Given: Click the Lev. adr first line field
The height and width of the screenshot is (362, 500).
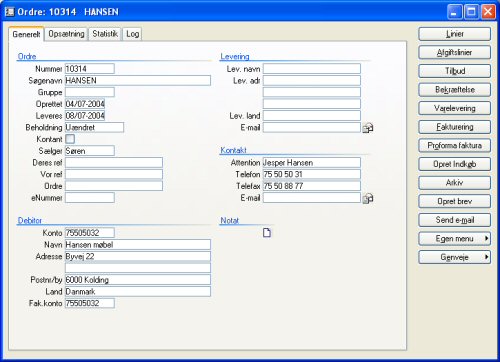Looking at the screenshot, I should (x=312, y=80).
